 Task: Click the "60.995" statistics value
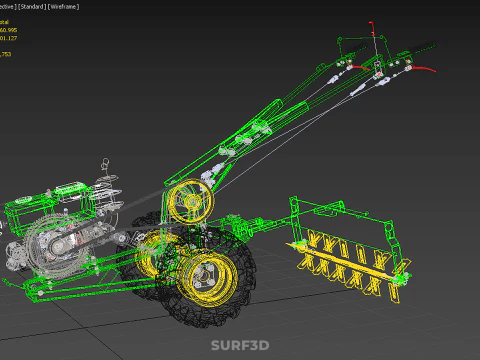tap(8, 30)
